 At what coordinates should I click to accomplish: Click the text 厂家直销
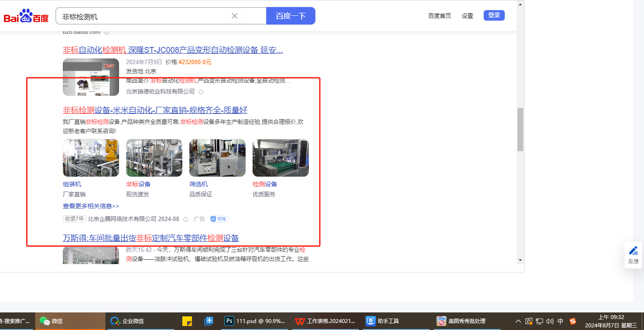tap(74, 194)
